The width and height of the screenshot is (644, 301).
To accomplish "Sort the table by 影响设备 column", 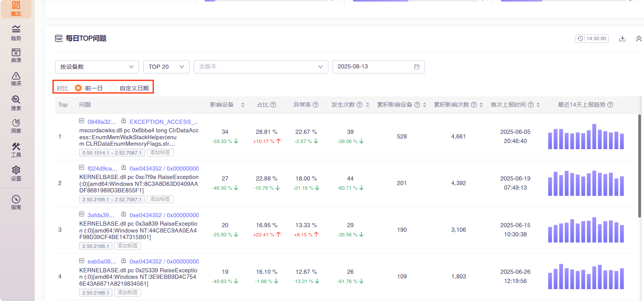I will pyautogui.click(x=243, y=105).
